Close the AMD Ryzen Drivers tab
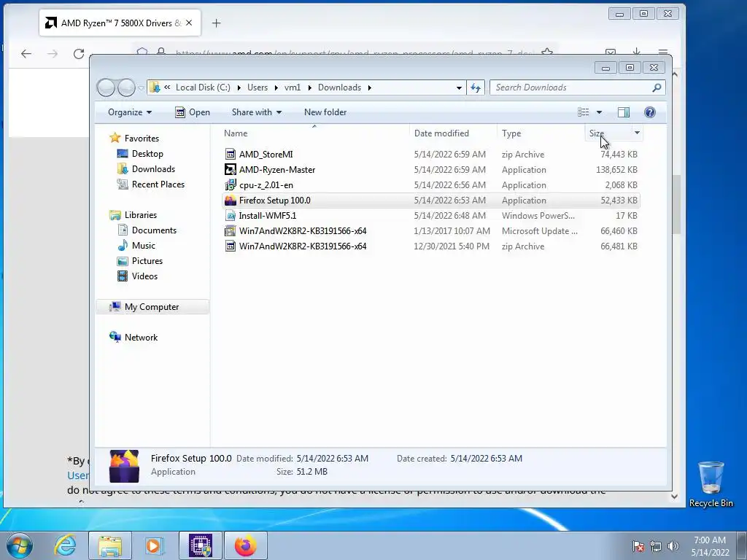The image size is (747, 560). (189, 23)
